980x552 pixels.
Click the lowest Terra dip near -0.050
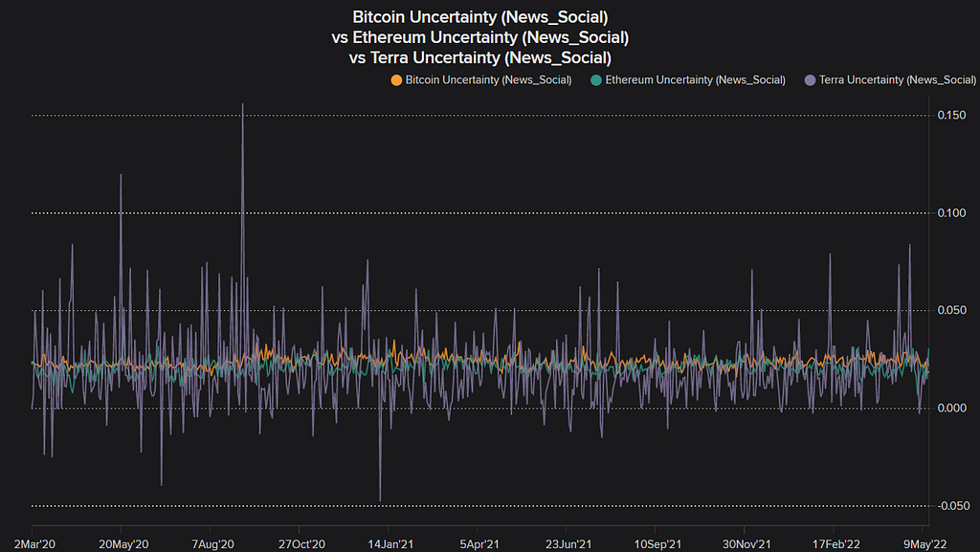point(380,499)
